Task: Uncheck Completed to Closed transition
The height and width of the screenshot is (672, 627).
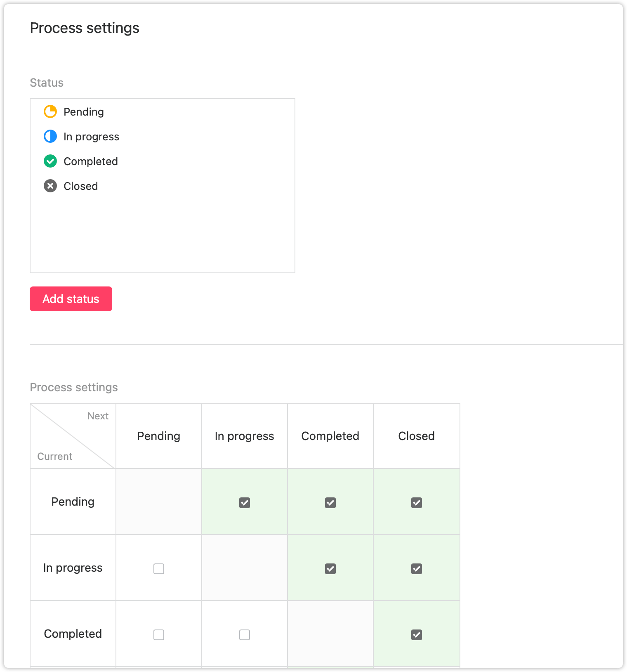Action: coord(417,635)
